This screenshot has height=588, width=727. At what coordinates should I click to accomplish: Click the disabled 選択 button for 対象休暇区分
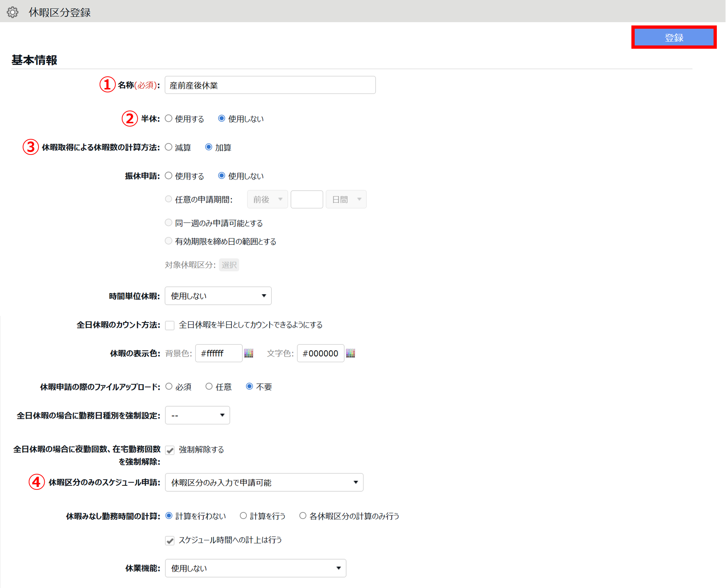coord(229,265)
